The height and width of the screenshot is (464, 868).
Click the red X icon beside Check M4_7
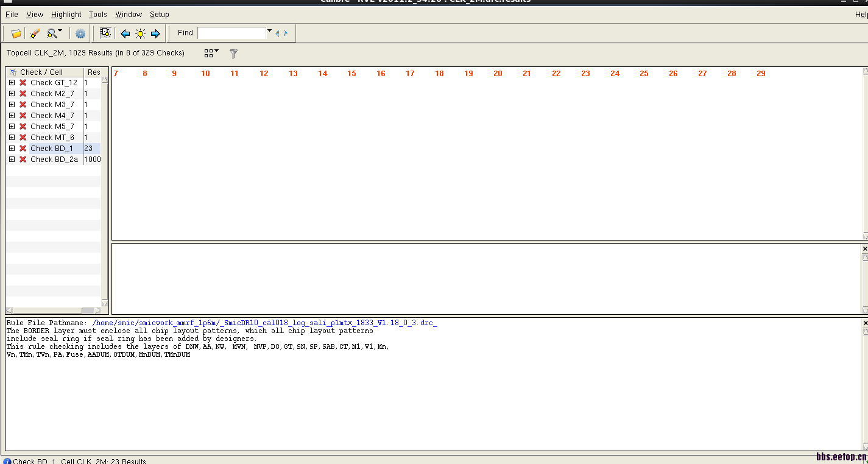23,116
